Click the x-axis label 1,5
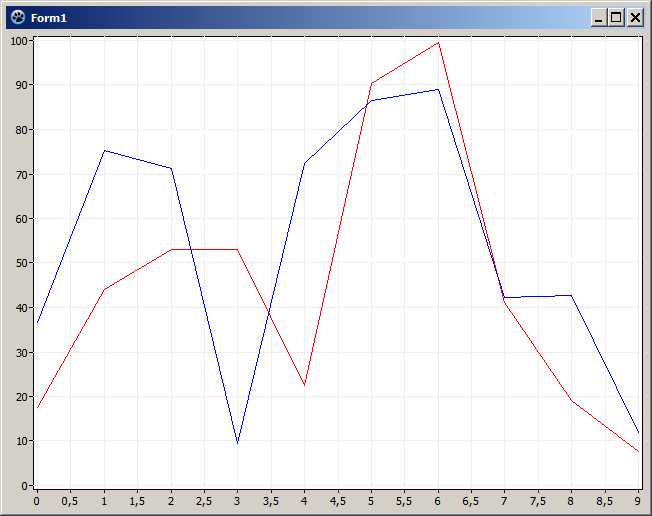The height and width of the screenshot is (516, 652). pyautogui.click(x=137, y=501)
